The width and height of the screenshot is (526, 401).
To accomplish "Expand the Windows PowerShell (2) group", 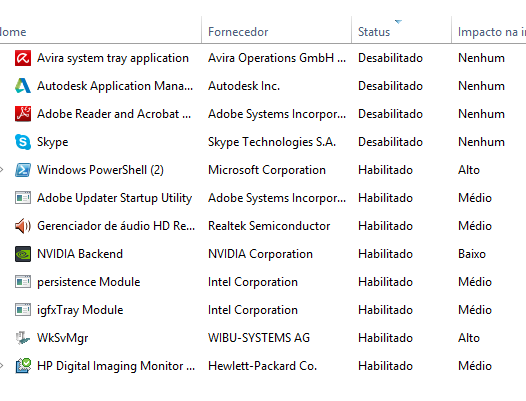I will pyautogui.click(x=2, y=170).
